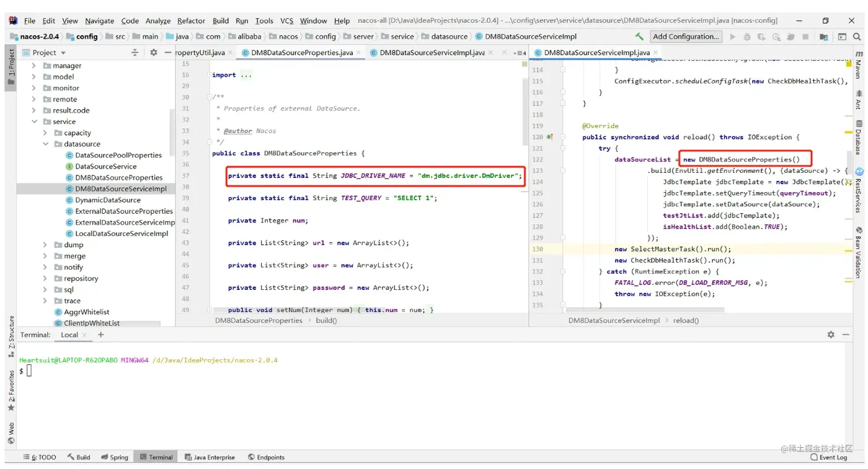This screenshot has width=868, height=469.
Task: Click the green Run arrow icon
Action: [733, 37]
